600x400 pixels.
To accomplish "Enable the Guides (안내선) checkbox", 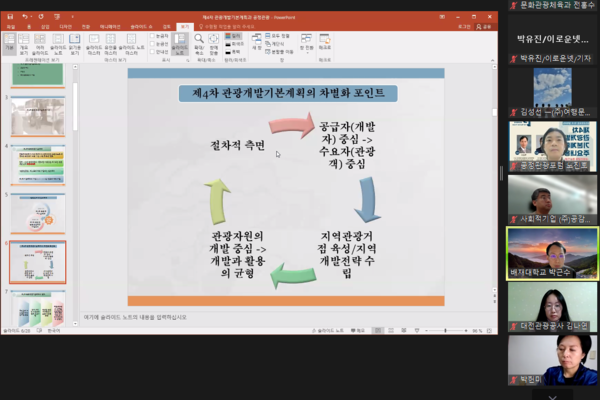I will pyautogui.click(x=152, y=52).
